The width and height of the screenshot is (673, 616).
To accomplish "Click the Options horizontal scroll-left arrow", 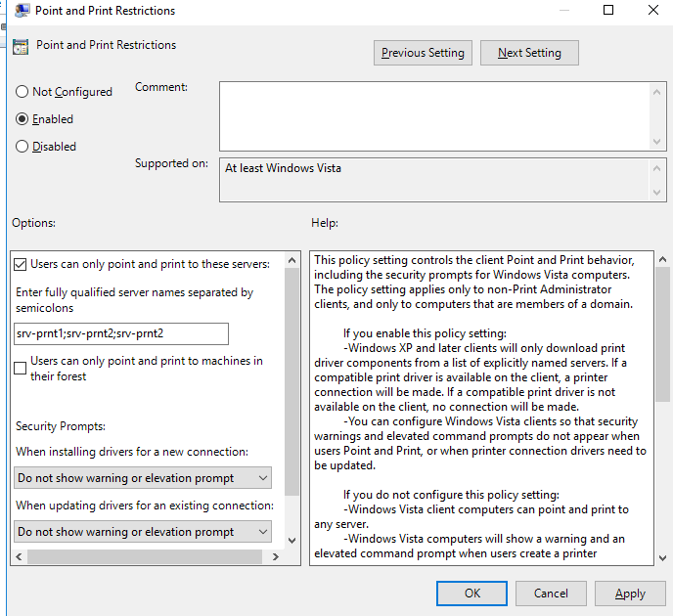I will coord(19,556).
